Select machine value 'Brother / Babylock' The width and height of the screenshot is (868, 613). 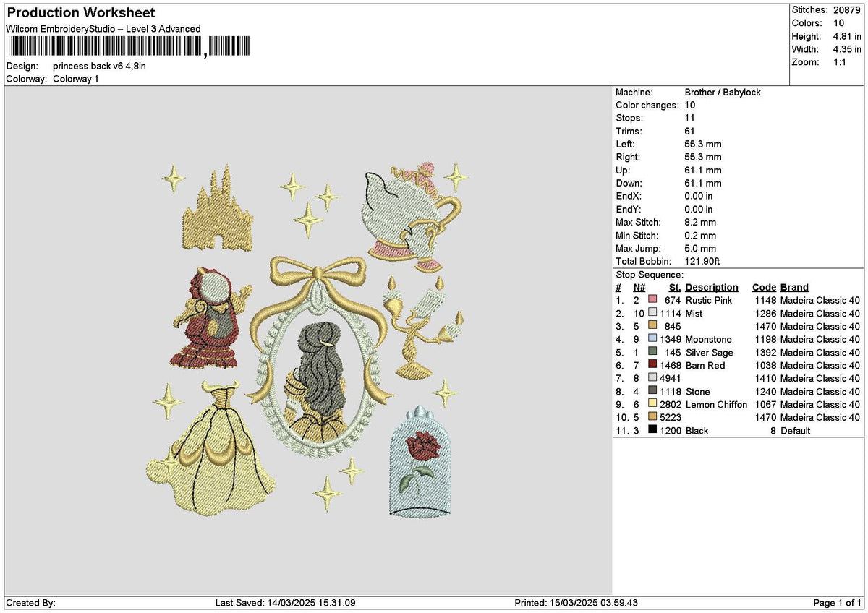tap(723, 93)
